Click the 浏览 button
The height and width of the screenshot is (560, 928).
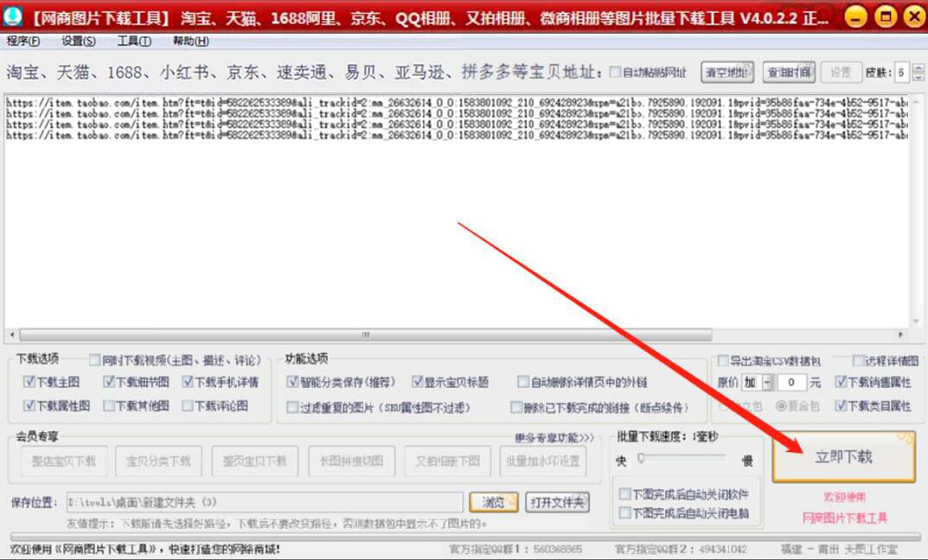click(494, 503)
